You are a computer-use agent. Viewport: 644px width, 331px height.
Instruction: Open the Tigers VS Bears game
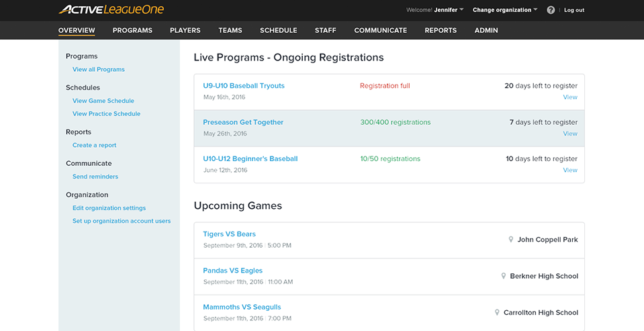[x=229, y=234]
